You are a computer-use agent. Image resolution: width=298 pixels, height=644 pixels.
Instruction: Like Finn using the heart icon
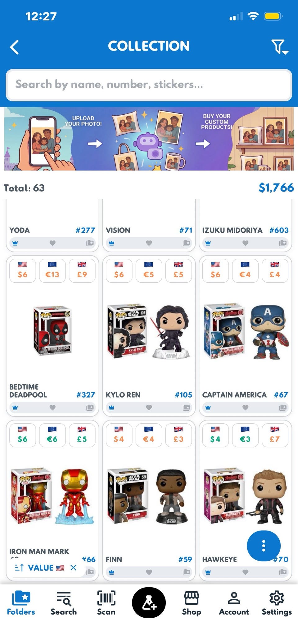pyautogui.click(x=149, y=572)
